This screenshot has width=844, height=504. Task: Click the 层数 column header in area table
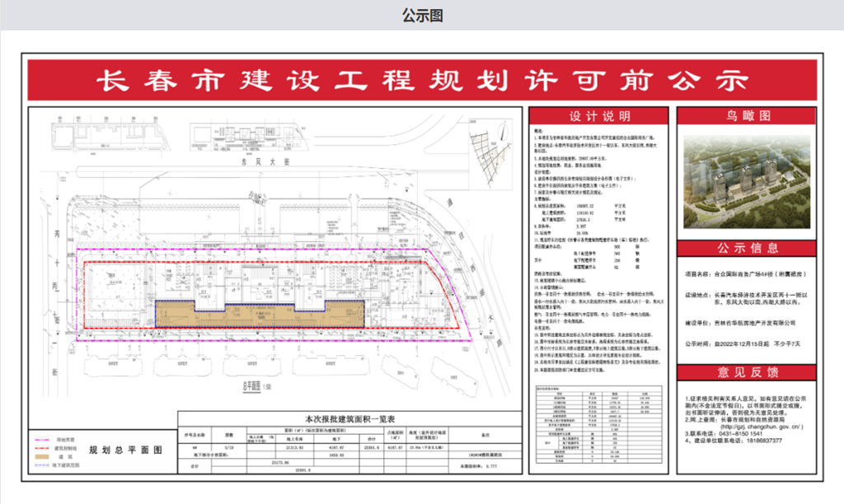pos(229,435)
